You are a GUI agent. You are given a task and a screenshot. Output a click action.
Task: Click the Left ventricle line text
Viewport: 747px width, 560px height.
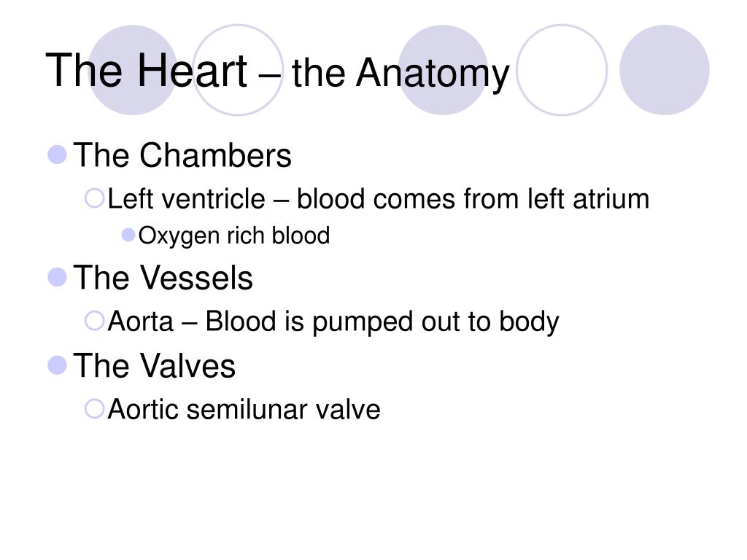pyautogui.click(x=379, y=198)
